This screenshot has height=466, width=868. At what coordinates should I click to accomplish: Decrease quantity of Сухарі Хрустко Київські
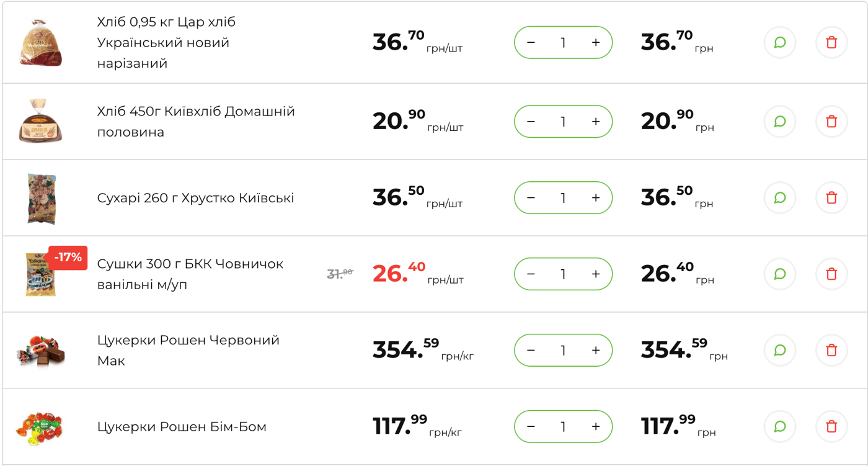coord(531,197)
